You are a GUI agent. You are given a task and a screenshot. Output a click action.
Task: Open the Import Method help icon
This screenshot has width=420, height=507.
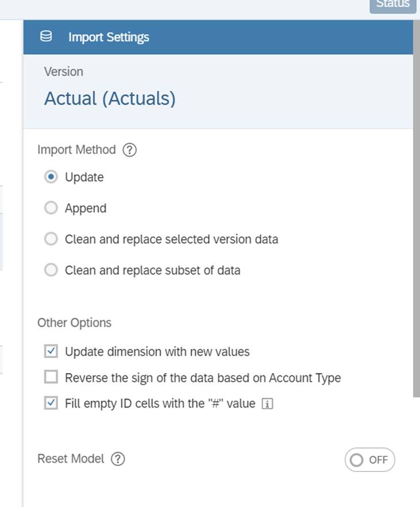(130, 150)
